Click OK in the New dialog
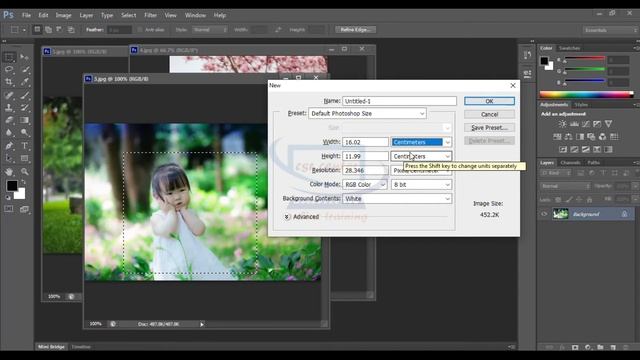The width and height of the screenshot is (640, 360). click(x=489, y=101)
